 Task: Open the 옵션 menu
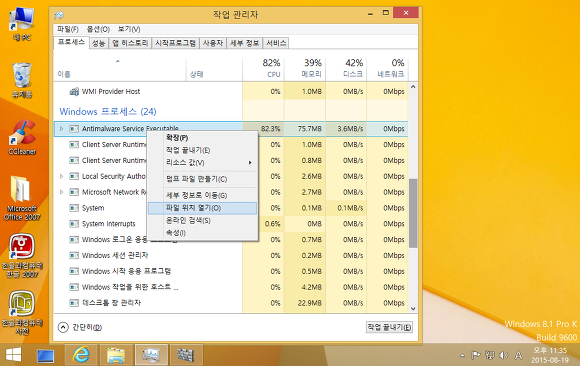click(x=98, y=29)
